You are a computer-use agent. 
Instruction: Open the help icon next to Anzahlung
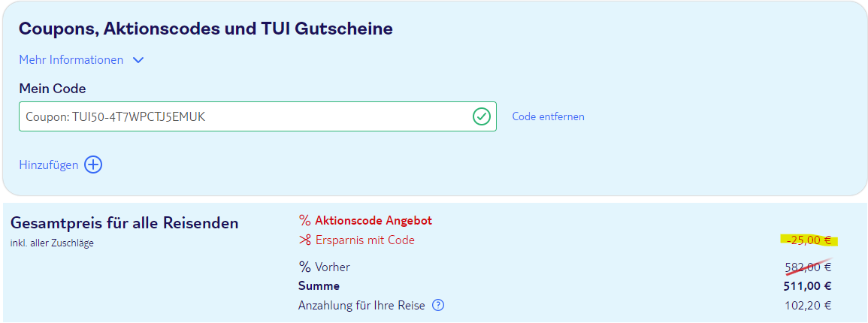[438, 305]
